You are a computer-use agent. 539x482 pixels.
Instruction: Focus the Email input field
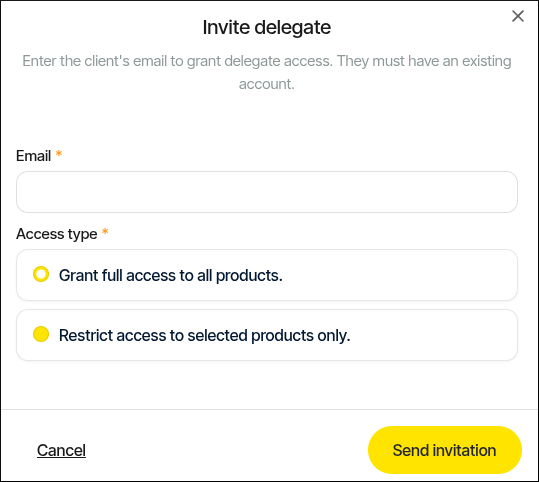267,192
